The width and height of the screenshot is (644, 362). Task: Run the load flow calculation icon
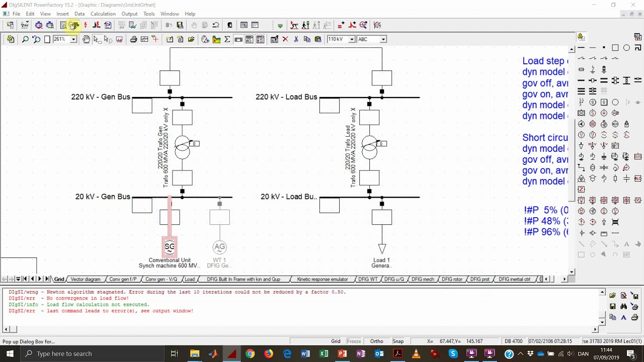point(74,25)
